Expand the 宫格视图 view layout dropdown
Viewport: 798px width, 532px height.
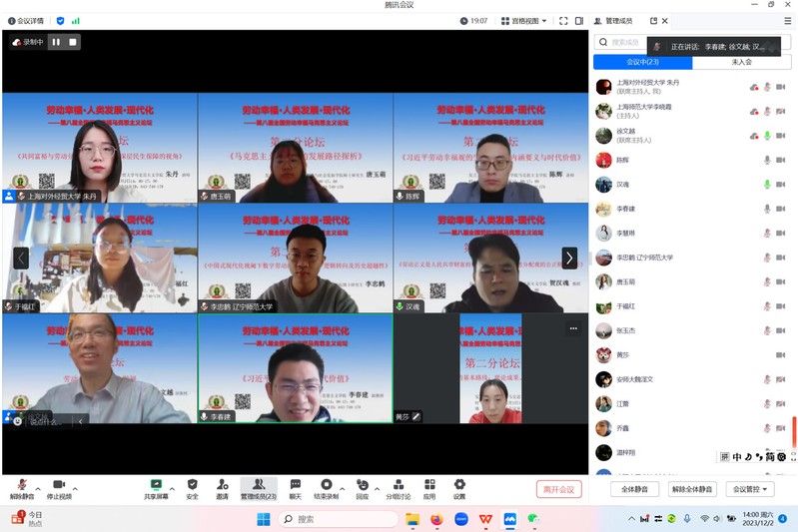(524, 21)
